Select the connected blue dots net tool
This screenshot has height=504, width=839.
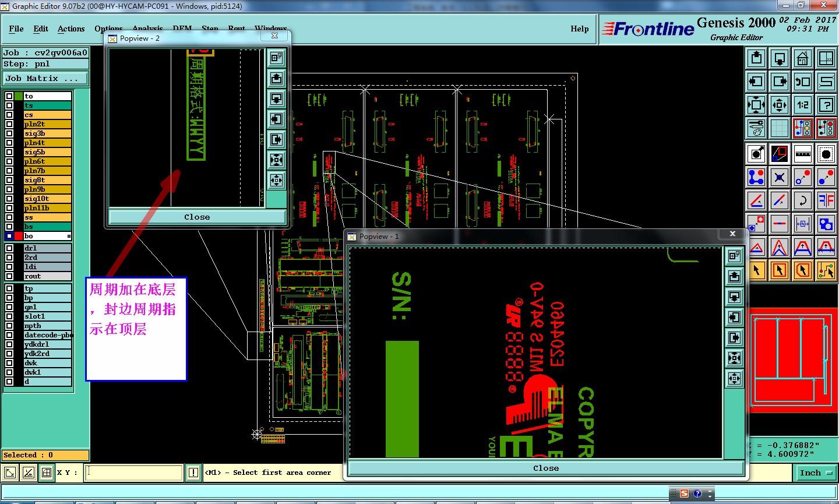pos(756,177)
